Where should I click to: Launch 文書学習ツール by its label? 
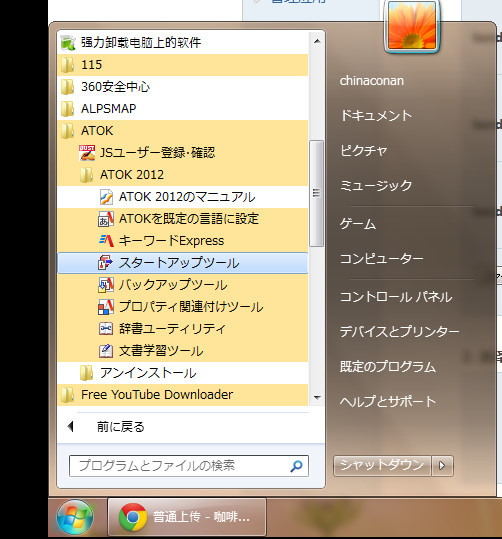pyautogui.click(x=161, y=351)
